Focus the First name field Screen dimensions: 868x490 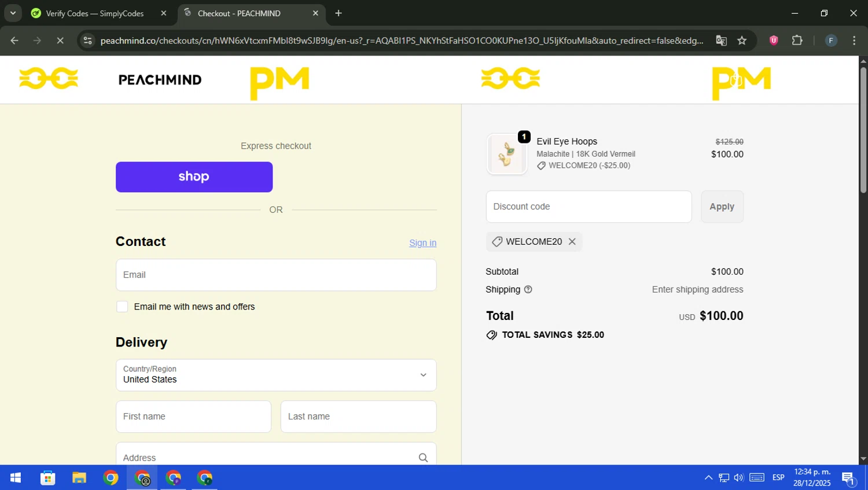[x=193, y=417]
